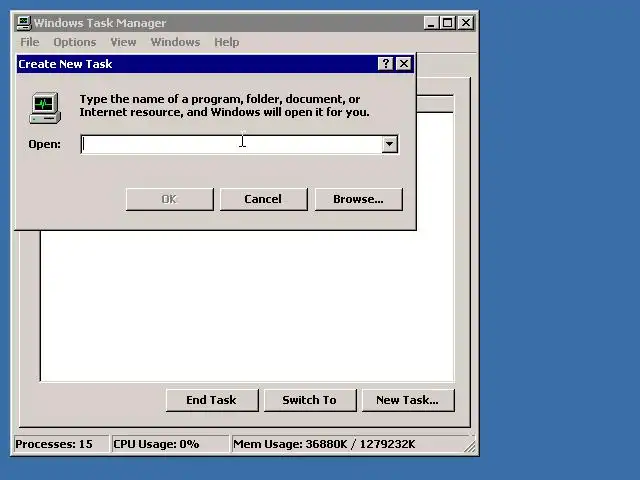Viewport: 640px width, 480px height.
Task: Click the Task Manager title bar icon
Action: pos(24,23)
